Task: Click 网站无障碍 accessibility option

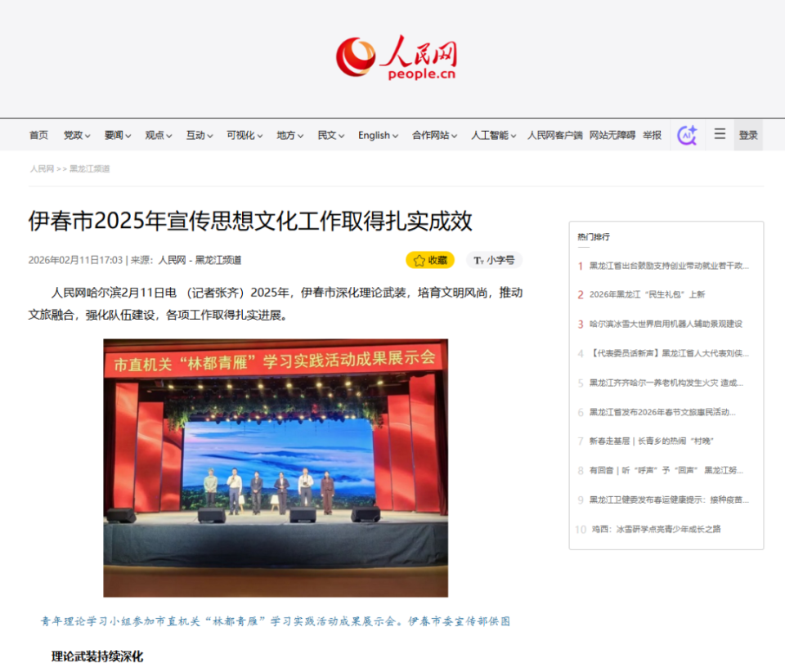Action: [x=614, y=135]
